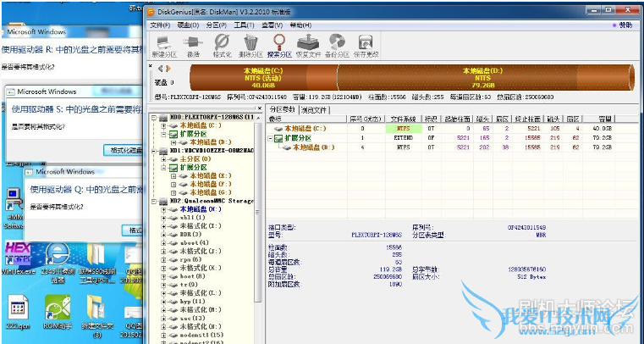
Task: Click the 保存更改 toolbar icon
Action: coord(367,44)
